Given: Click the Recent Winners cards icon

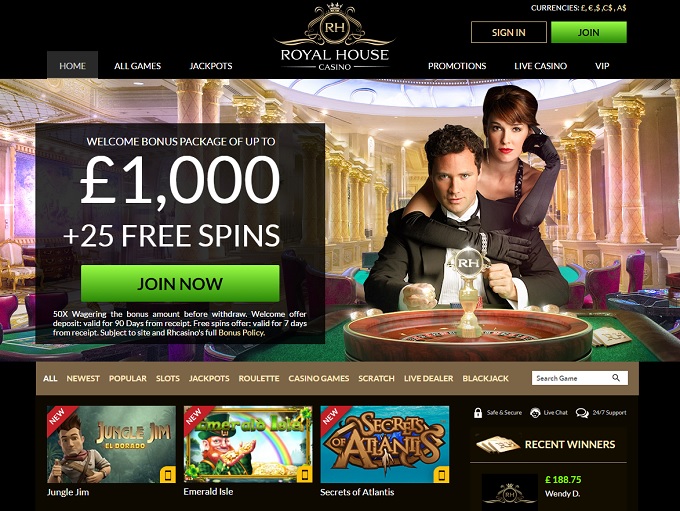Looking at the screenshot, I should click(x=498, y=445).
